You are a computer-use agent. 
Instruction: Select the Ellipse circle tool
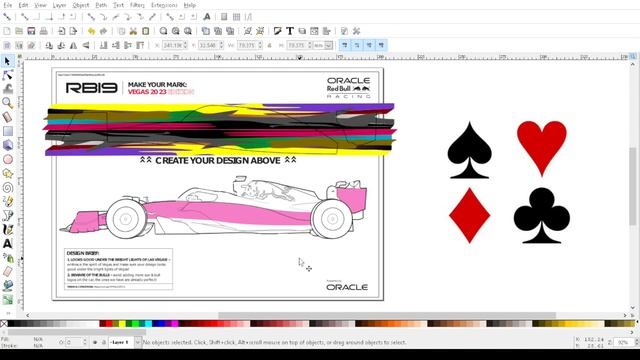[7, 159]
